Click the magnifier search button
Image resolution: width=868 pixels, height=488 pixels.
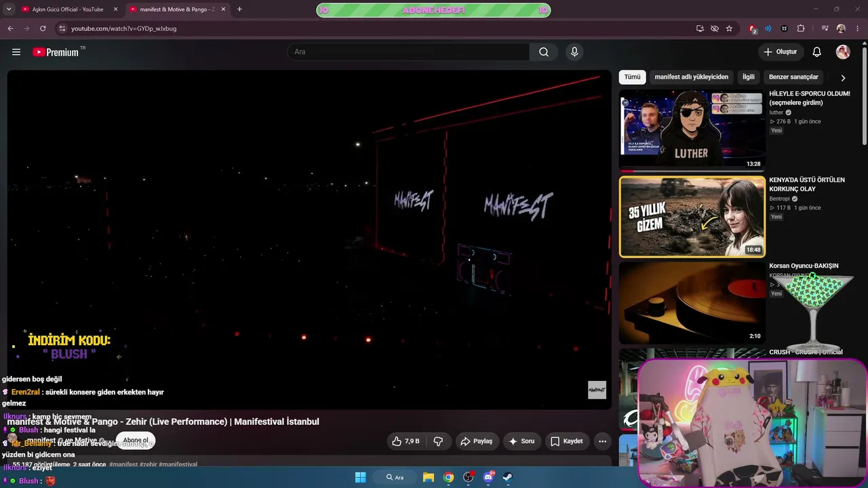(544, 52)
